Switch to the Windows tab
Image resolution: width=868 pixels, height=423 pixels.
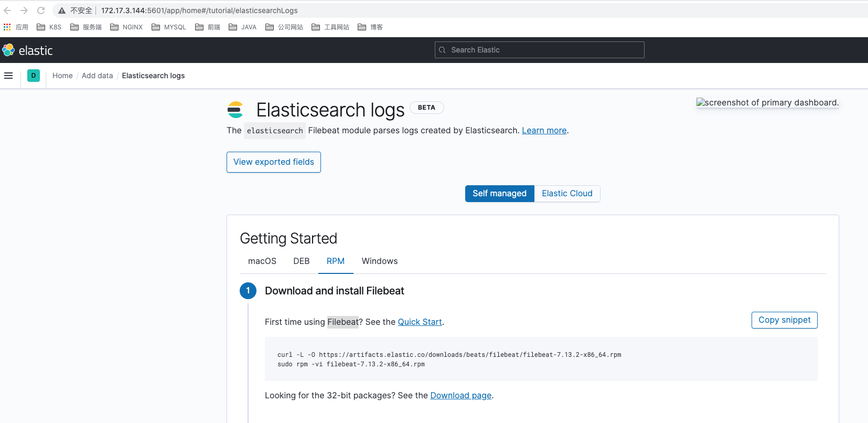pos(380,261)
